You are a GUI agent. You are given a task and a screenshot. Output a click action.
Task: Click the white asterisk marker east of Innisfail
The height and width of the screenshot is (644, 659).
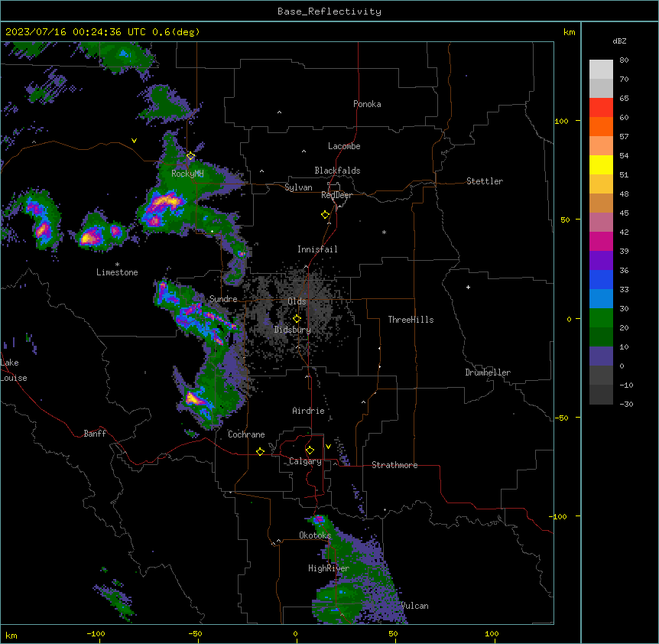(384, 232)
